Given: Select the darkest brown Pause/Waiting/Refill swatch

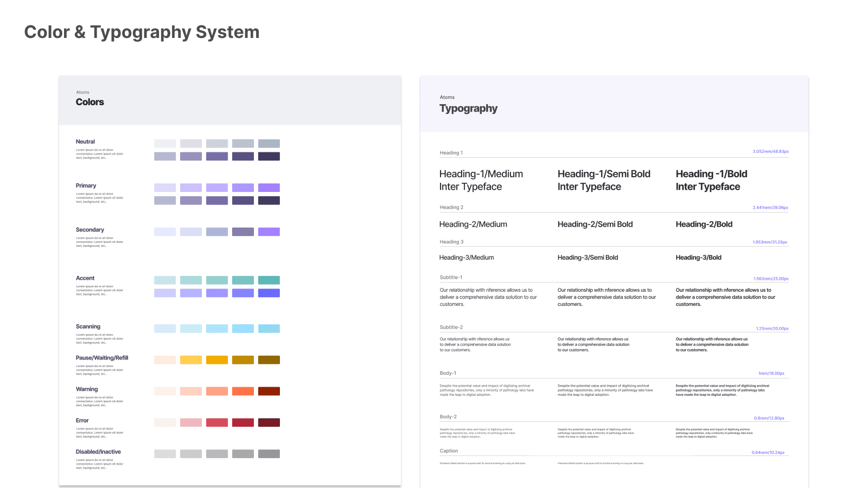Looking at the screenshot, I should pyautogui.click(x=269, y=360).
